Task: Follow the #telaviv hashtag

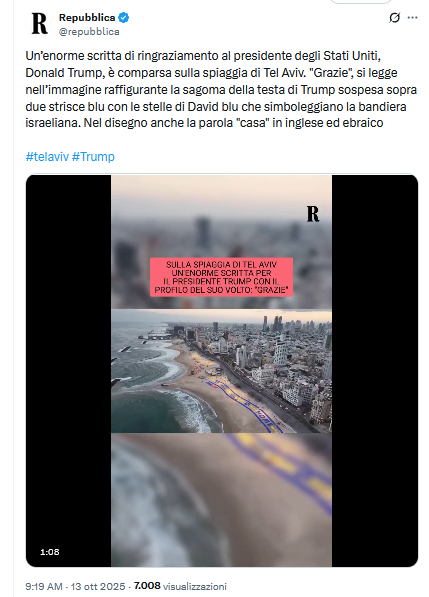Action: tap(47, 156)
